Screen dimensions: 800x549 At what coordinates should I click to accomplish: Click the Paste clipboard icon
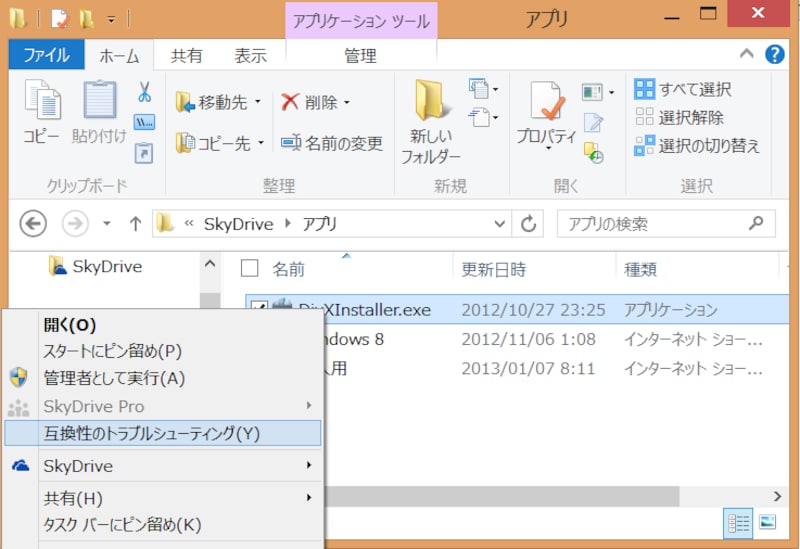tap(99, 99)
